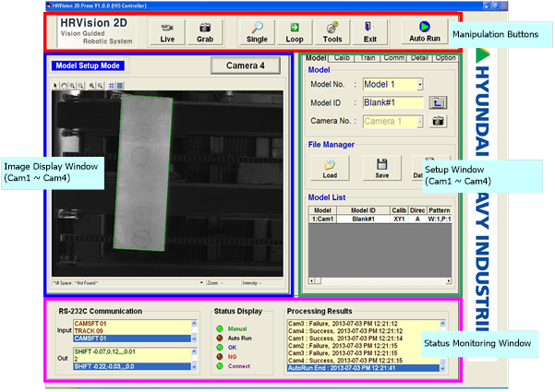
Task: Expand the Camera No. dropdown
Action: click(x=420, y=122)
